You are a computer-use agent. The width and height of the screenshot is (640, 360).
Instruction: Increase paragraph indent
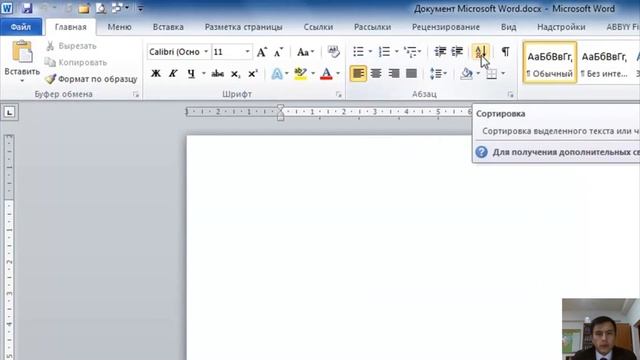point(457,51)
